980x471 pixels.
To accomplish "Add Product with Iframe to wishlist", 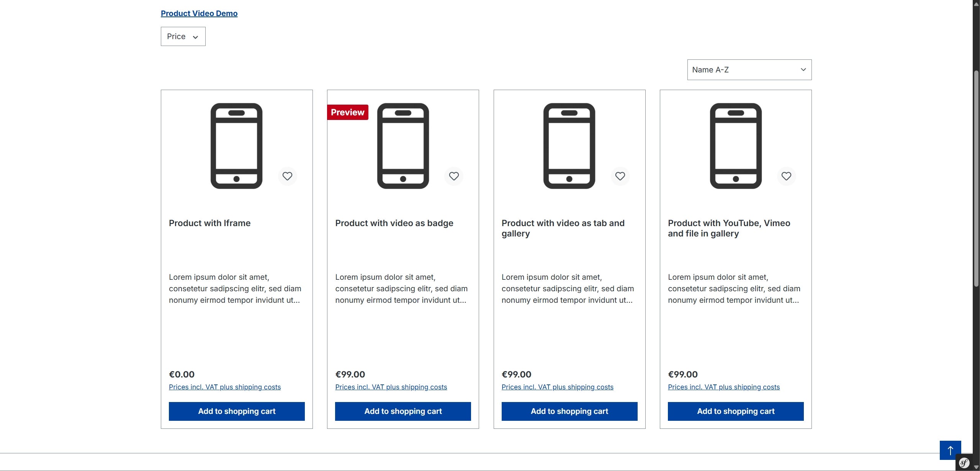I will click(x=287, y=176).
